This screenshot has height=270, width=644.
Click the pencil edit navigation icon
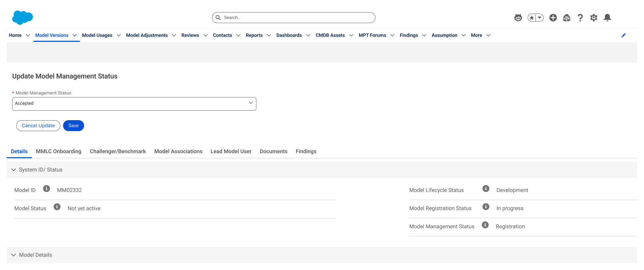click(624, 35)
